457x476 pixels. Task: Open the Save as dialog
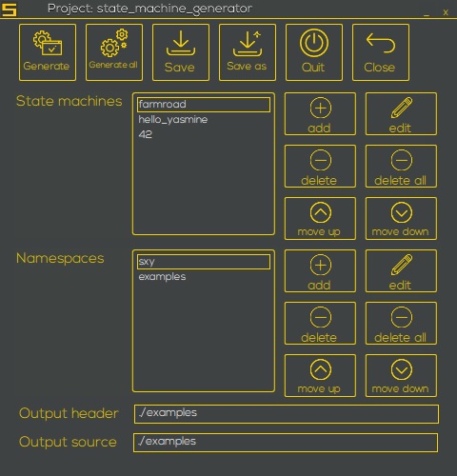[x=248, y=52]
